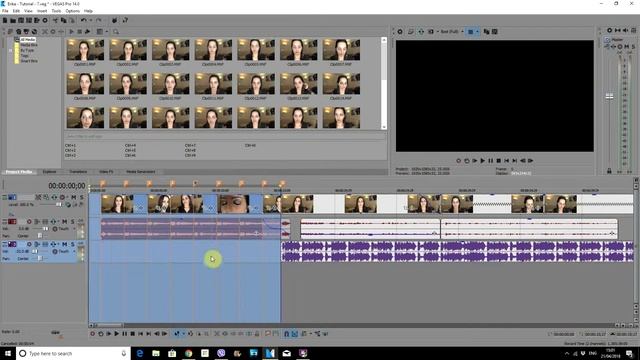
Task: Open the Tools menu
Action: 56,11
